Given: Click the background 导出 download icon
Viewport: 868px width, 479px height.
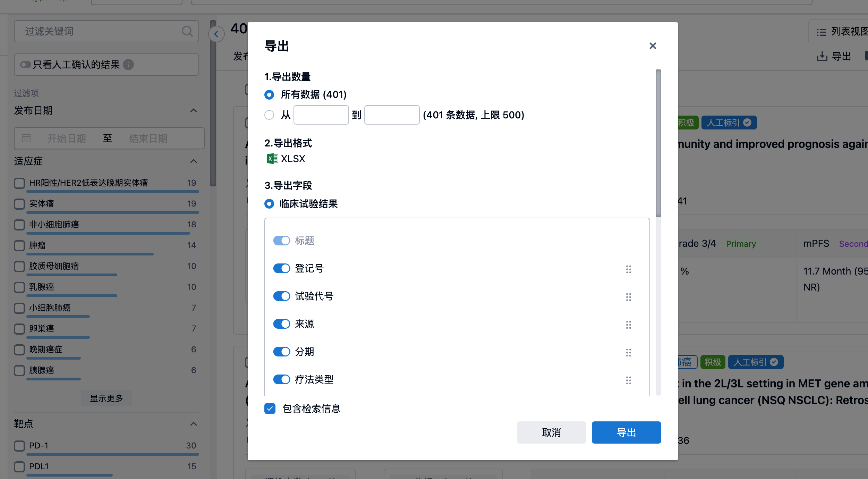Looking at the screenshot, I should [822, 56].
